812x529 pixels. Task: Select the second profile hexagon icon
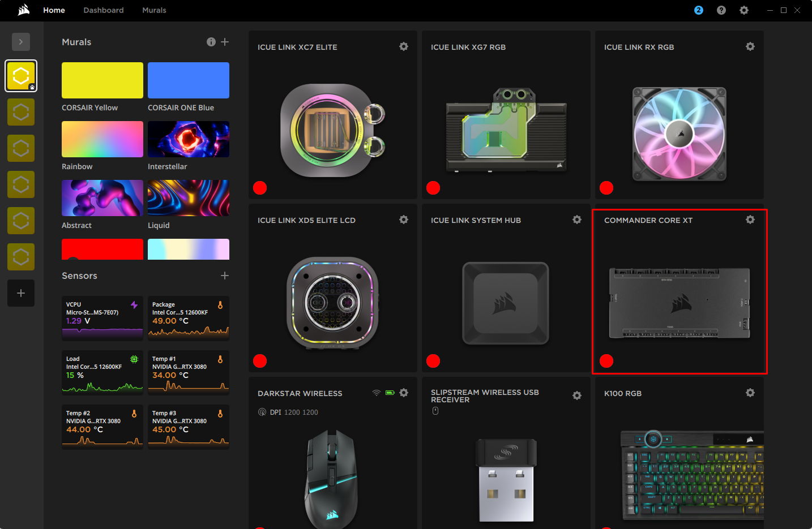(21, 112)
